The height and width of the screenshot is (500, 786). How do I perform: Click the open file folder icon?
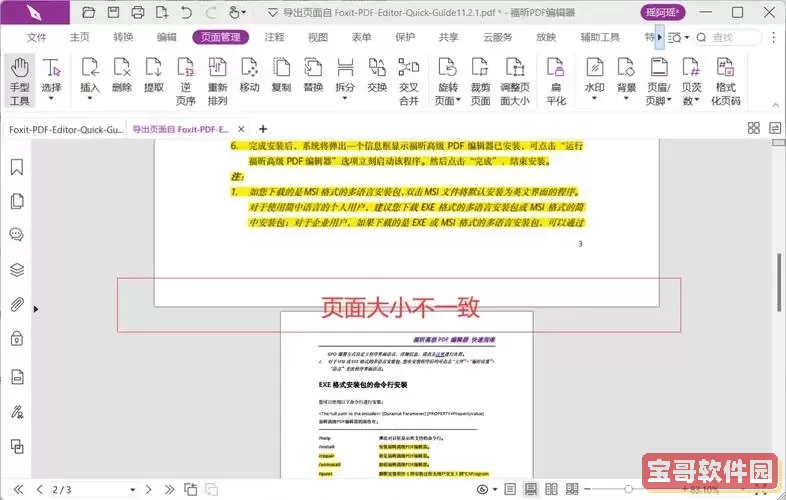tap(89, 13)
